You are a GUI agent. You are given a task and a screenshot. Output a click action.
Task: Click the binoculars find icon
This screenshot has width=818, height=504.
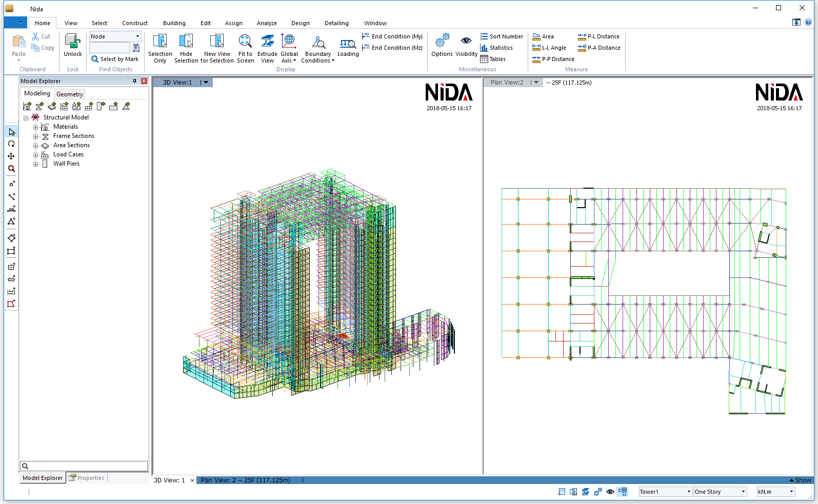(x=136, y=48)
